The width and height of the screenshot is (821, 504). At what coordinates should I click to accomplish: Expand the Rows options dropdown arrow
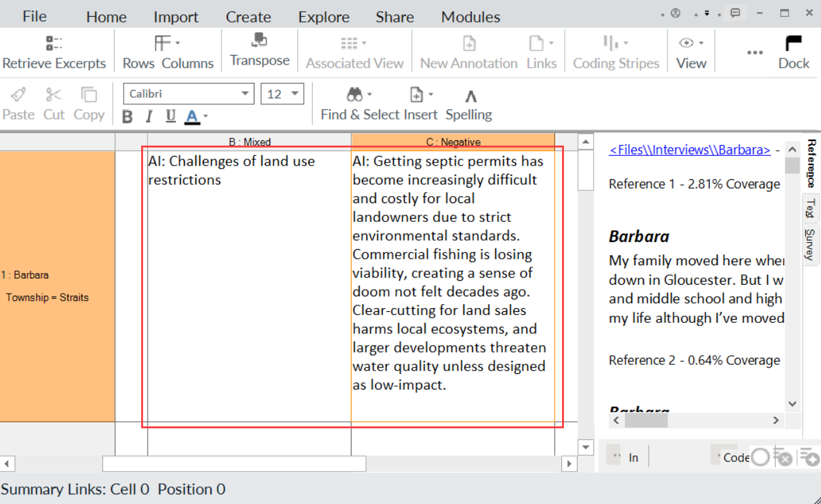tap(177, 43)
